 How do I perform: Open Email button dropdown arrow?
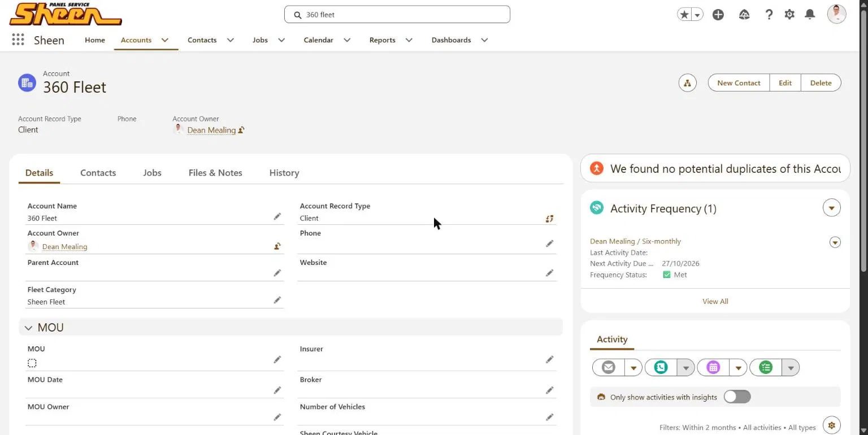633,368
